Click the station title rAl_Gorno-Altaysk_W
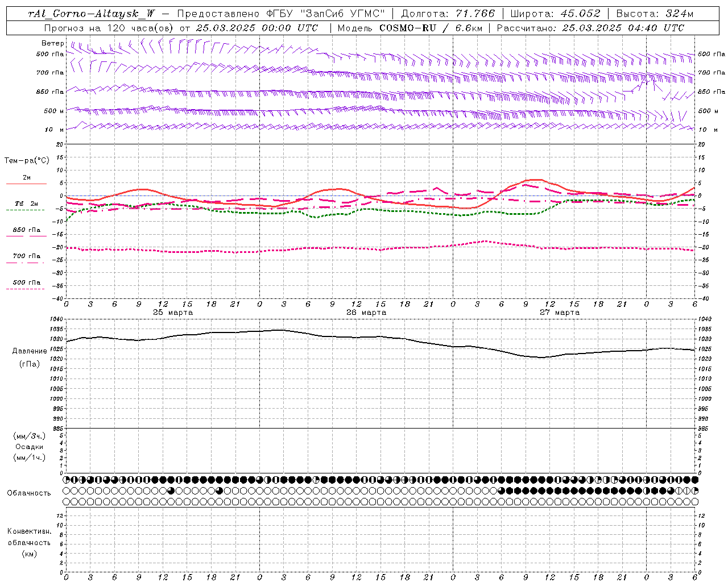 point(91,14)
